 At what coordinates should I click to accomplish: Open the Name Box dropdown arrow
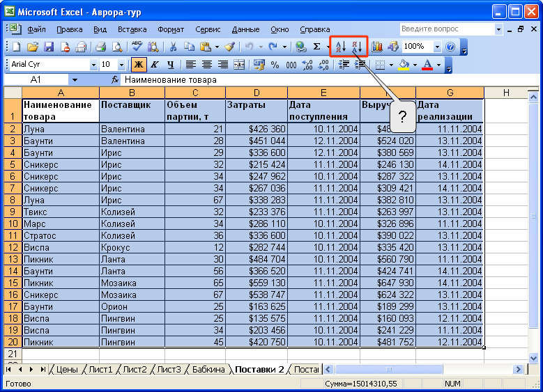pos(75,80)
